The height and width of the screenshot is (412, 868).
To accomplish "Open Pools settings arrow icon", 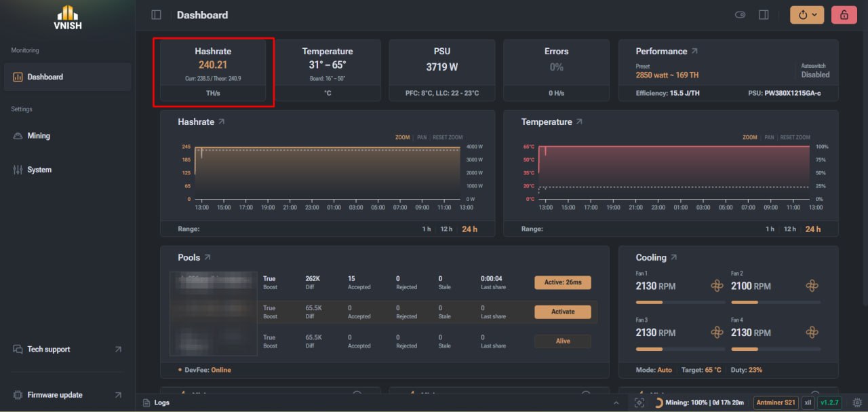I will point(207,258).
